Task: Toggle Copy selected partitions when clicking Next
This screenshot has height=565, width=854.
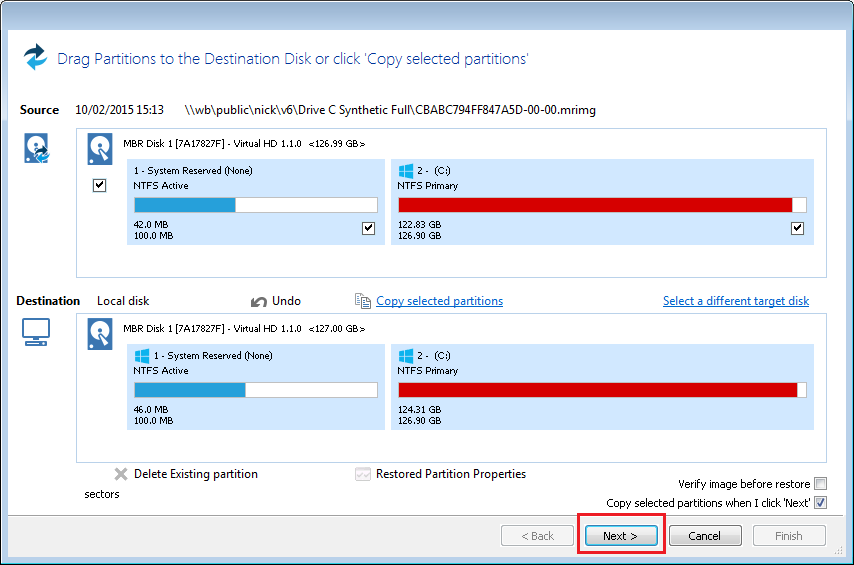Action: pos(820,503)
